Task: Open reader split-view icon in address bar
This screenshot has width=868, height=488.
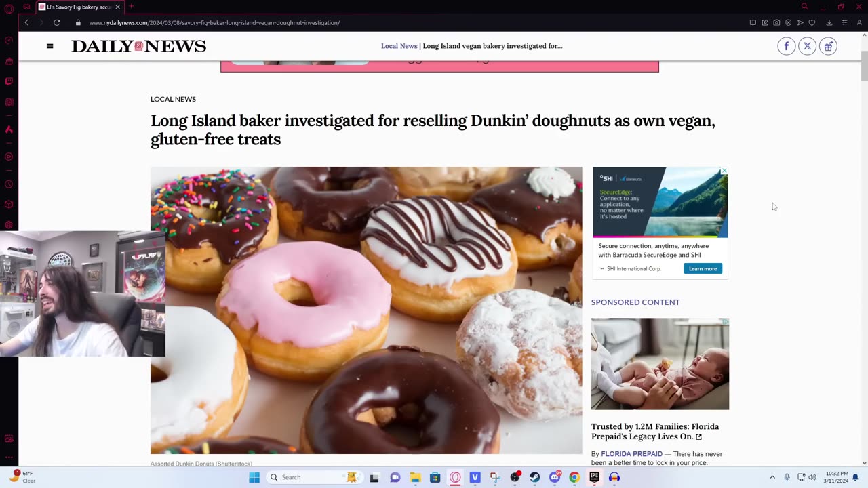Action: [x=753, y=22]
